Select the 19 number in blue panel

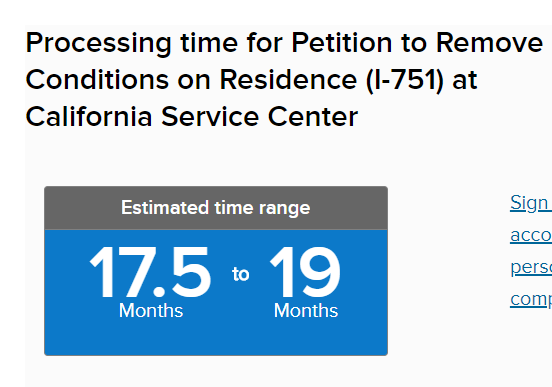coord(305,272)
